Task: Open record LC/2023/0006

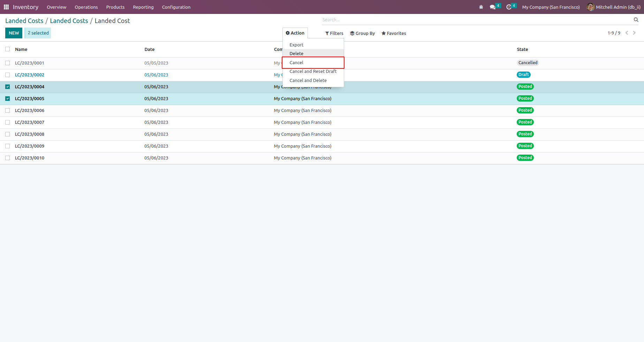Action: pyautogui.click(x=30, y=111)
